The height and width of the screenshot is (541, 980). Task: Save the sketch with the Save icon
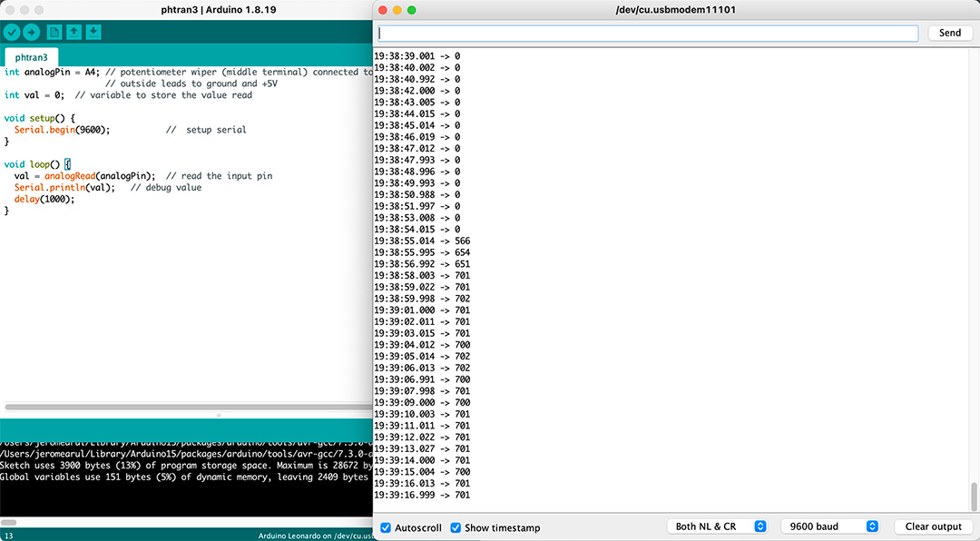93,32
